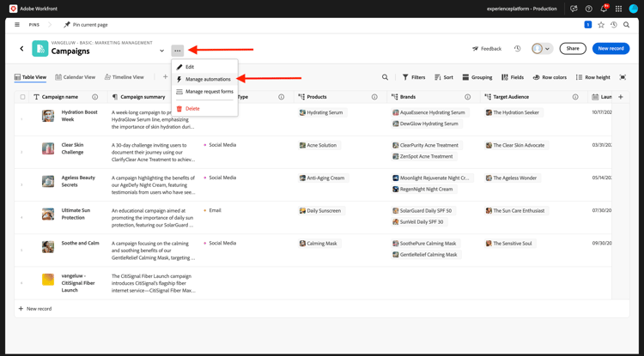Switch to Timeline View tab
Image resolution: width=644 pixels, height=356 pixels.
[x=124, y=77]
